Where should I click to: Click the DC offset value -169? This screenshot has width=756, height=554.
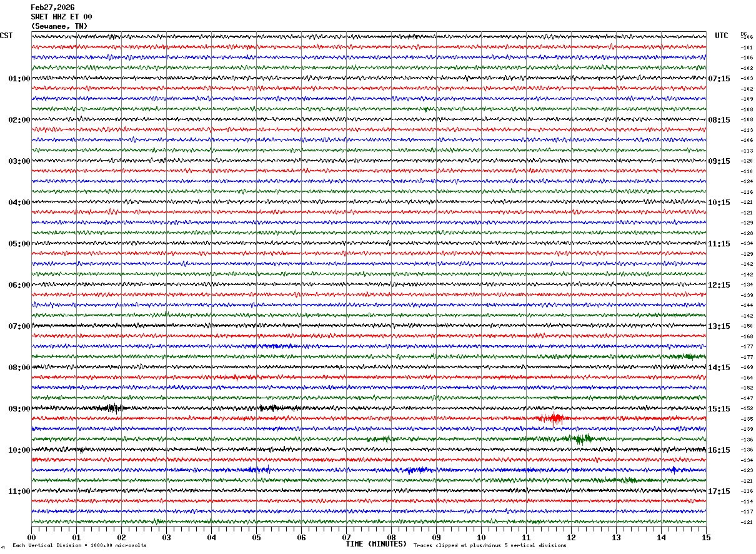pyautogui.click(x=747, y=367)
